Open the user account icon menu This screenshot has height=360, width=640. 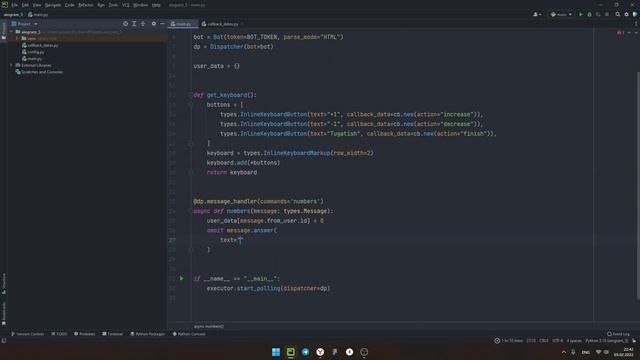coord(537,14)
